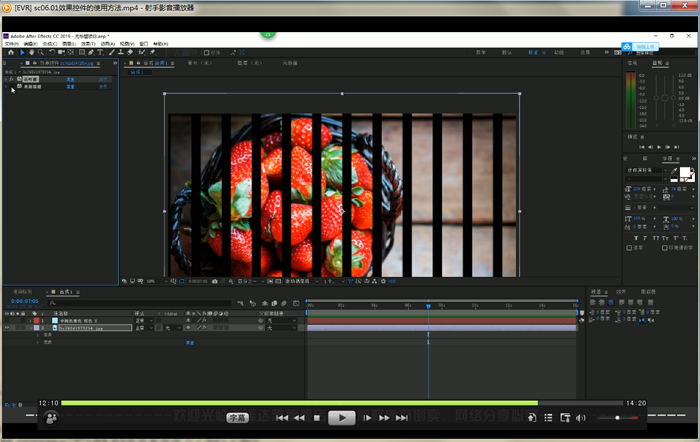700x442 pixels.
Task: Toggle eye visibility of layer 1
Action: tap(7, 321)
